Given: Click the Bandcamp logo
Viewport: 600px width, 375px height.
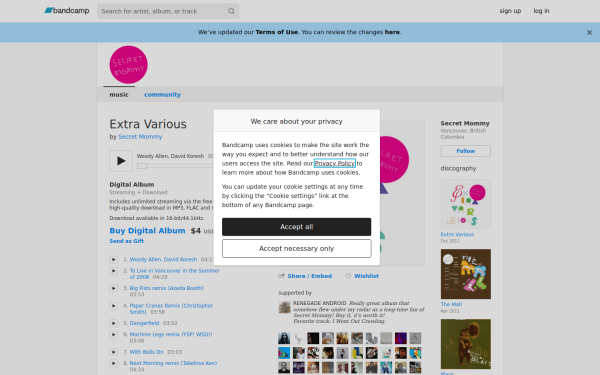Looking at the screenshot, I should click(x=67, y=11).
